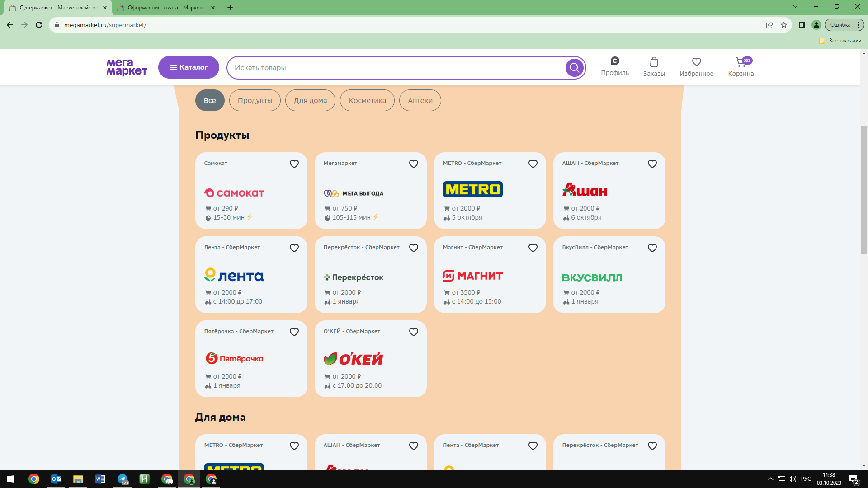The image size is (868, 488).
Task: Show hidden system tray icons
Action: (771, 479)
